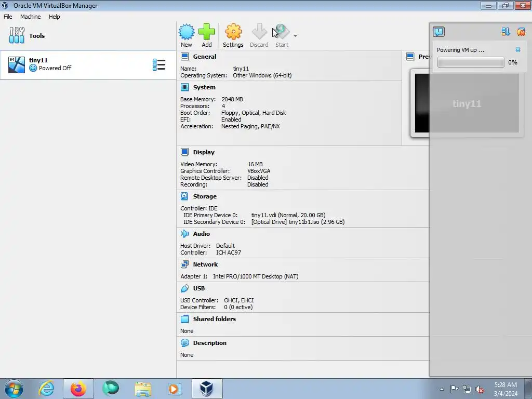Click the System section title link
532x399 pixels.
click(204, 87)
